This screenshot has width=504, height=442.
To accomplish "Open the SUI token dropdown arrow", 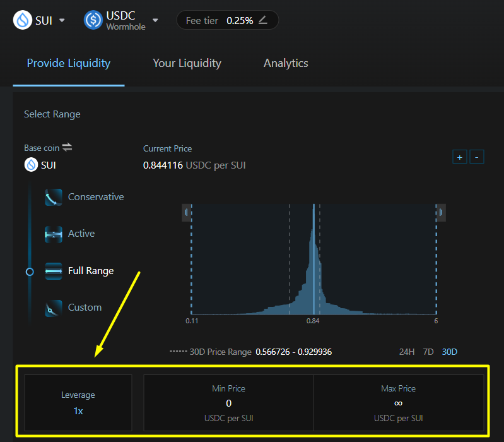I will tap(62, 20).
